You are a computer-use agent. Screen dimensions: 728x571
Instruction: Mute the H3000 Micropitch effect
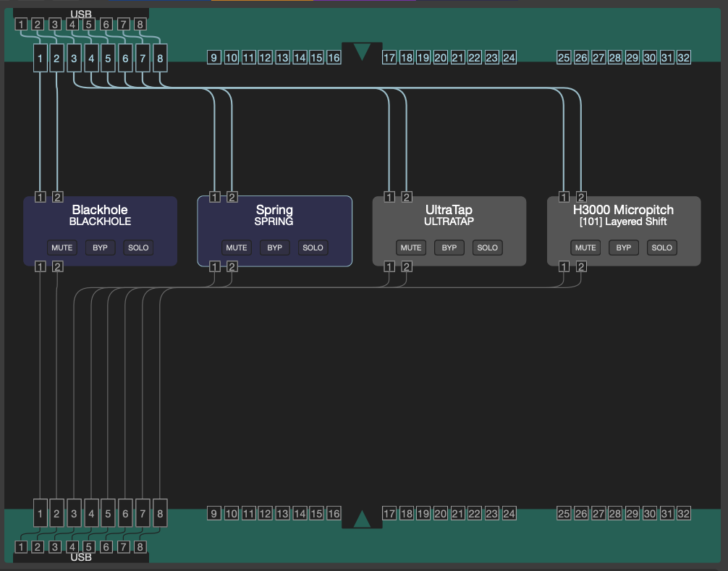click(585, 248)
